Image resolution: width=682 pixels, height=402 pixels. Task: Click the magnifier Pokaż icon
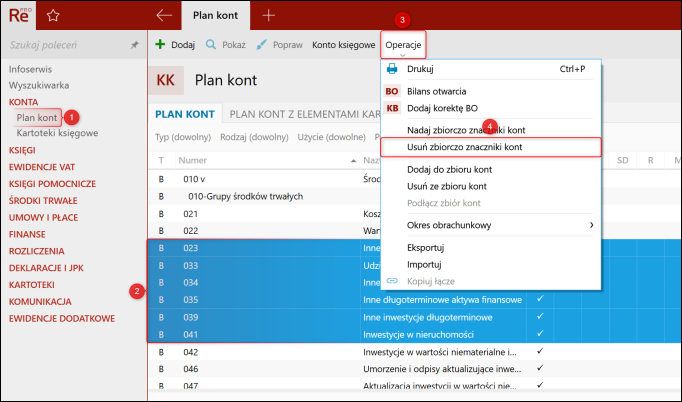pyautogui.click(x=211, y=44)
